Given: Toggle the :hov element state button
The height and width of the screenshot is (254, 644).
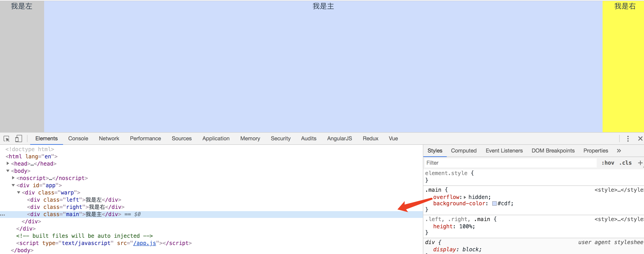Looking at the screenshot, I should click(608, 163).
